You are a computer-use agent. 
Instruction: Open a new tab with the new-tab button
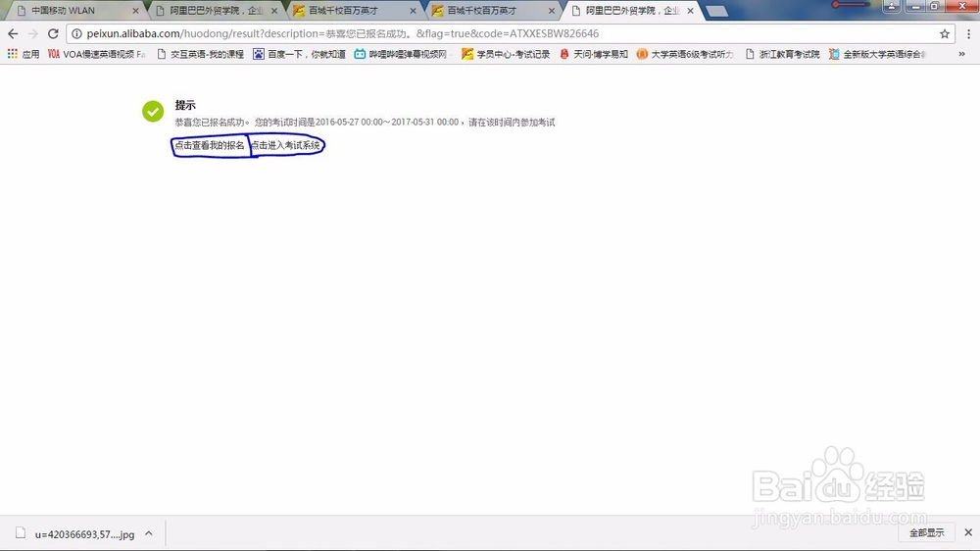(717, 11)
